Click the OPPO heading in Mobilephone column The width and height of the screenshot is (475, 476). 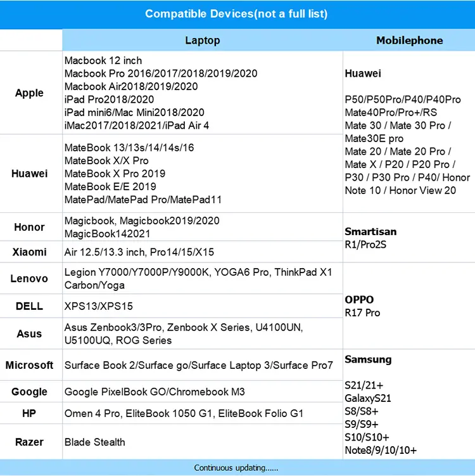(359, 300)
